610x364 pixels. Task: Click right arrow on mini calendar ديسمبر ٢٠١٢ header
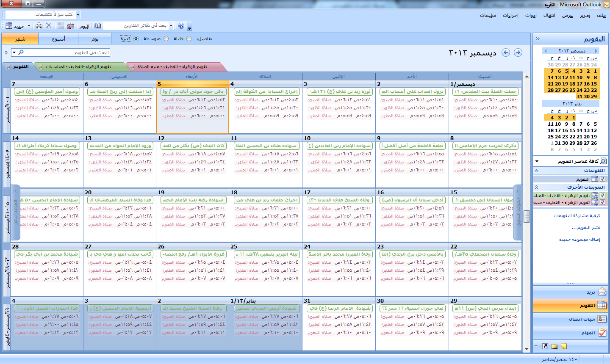tap(596, 51)
